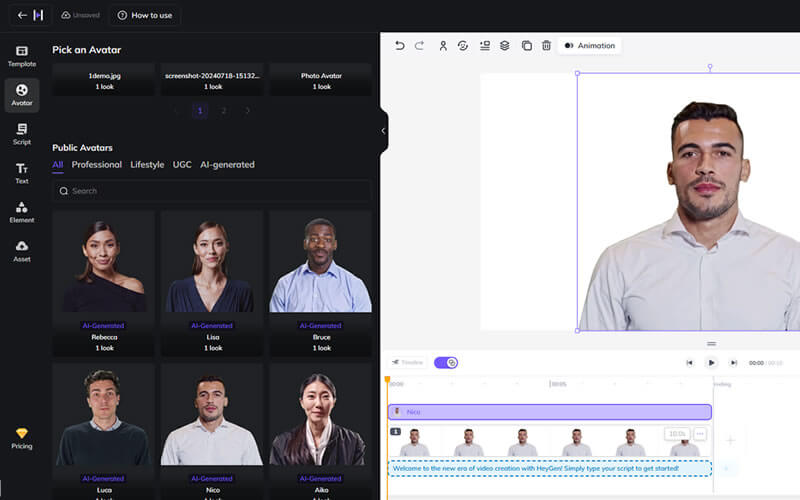Add a new scene with plus
The image size is (800, 500).
click(730, 440)
